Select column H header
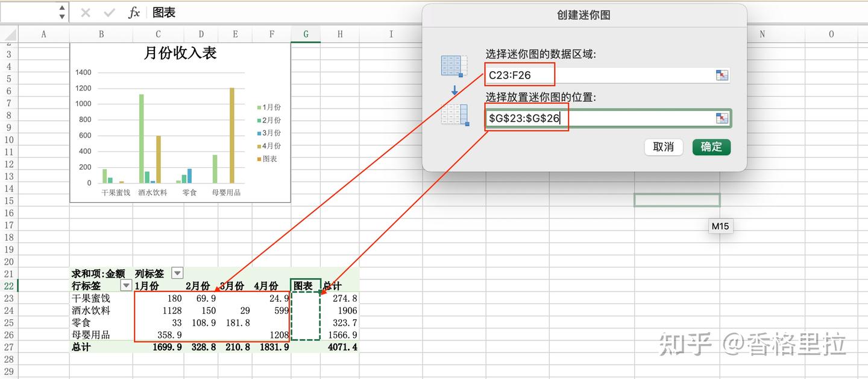This screenshot has height=379, width=868. click(340, 34)
